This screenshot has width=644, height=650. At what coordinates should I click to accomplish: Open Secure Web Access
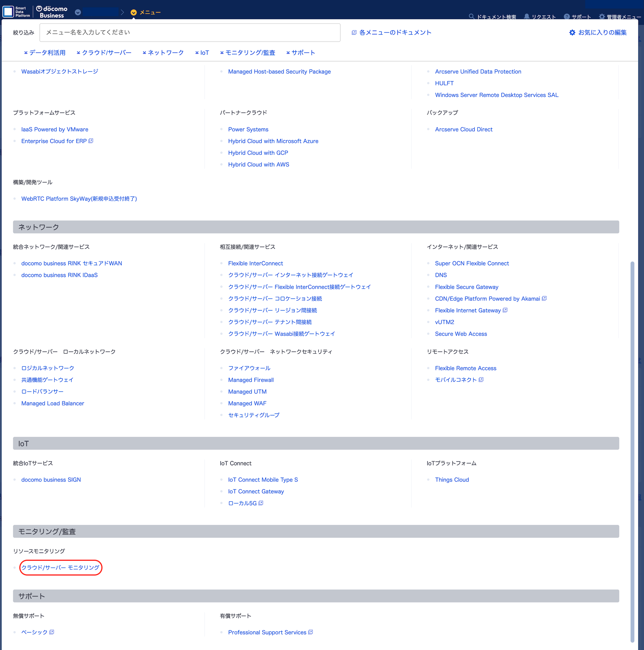point(461,334)
